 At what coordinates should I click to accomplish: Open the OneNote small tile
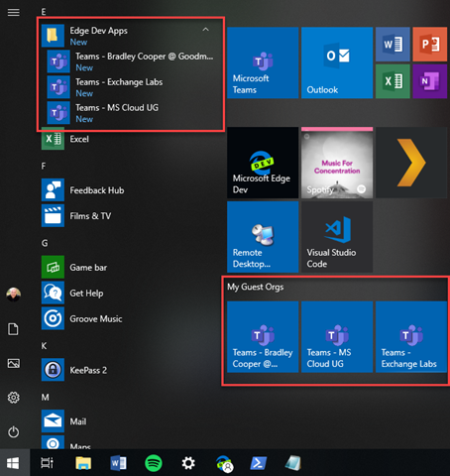click(x=430, y=81)
